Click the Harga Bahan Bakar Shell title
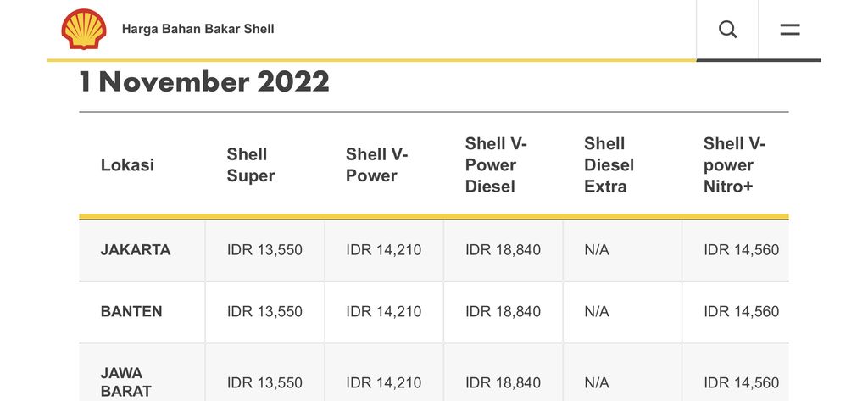The height and width of the screenshot is (401, 868). (x=198, y=29)
